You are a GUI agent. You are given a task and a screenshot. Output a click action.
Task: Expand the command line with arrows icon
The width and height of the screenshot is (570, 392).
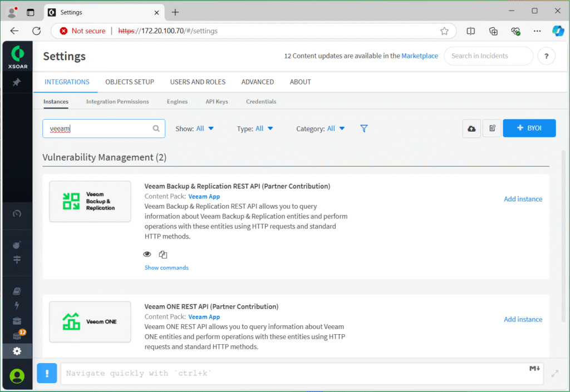555,374
